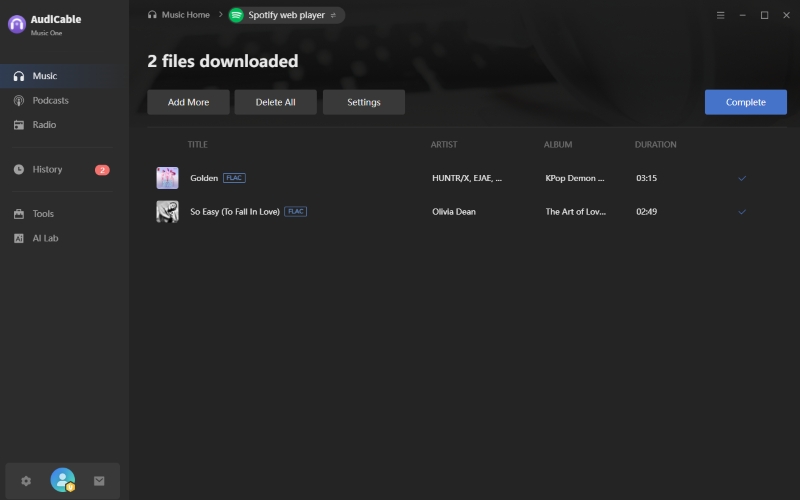Click the green Spotify logo icon
The image size is (800, 500).
point(236,15)
